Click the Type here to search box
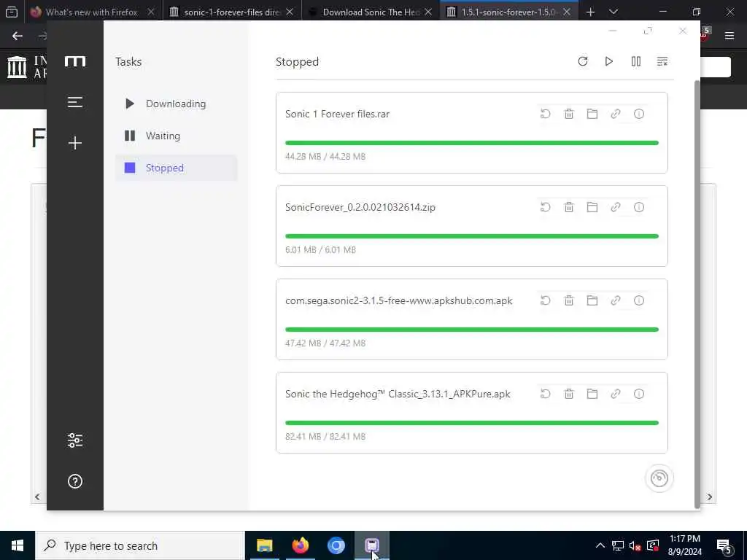747x560 pixels. (140, 545)
